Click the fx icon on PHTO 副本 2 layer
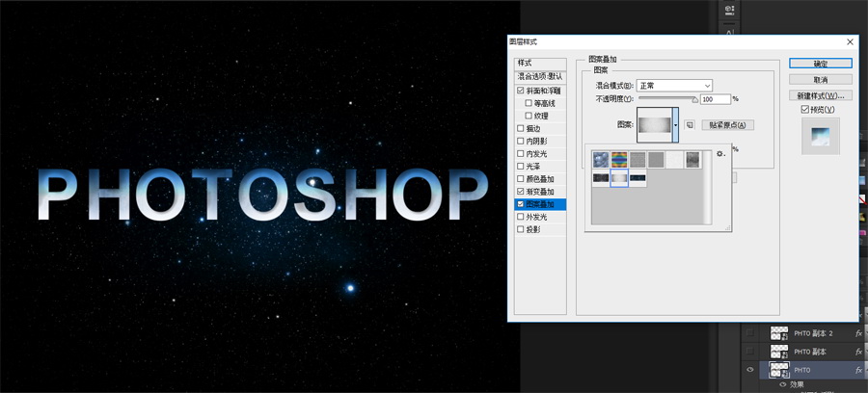This screenshot has height=393, width=868. 858,333
